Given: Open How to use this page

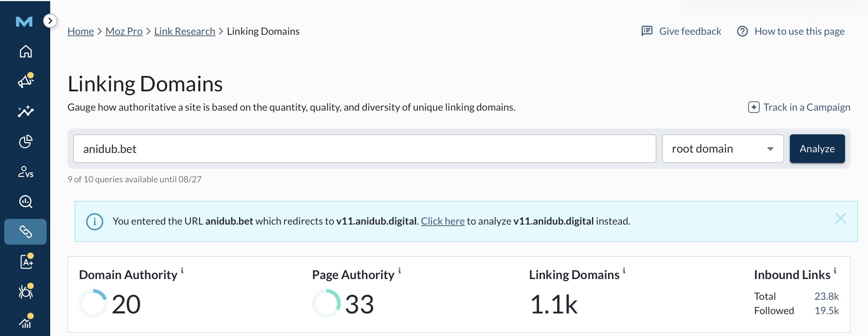Looking at the screenshot, I should pos(799,32).
